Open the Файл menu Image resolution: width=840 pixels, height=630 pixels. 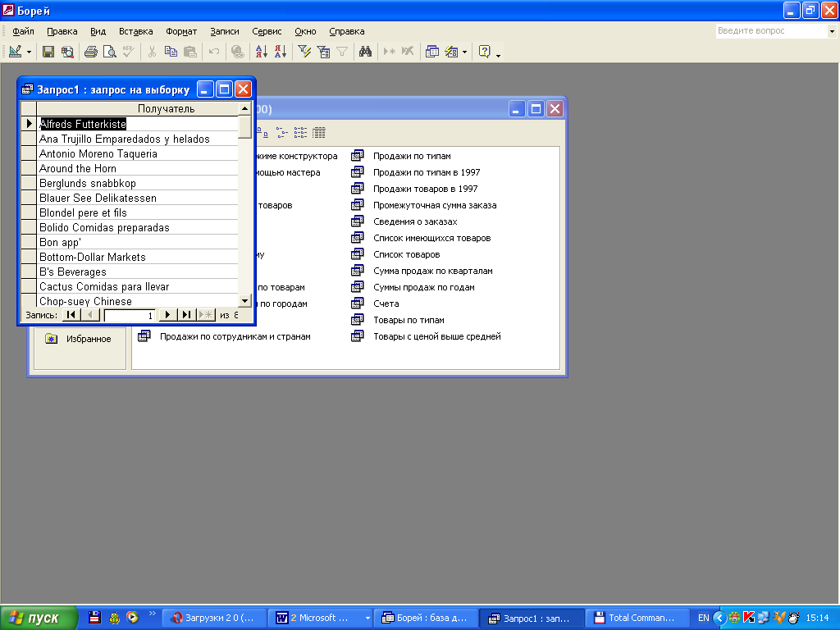23,31
